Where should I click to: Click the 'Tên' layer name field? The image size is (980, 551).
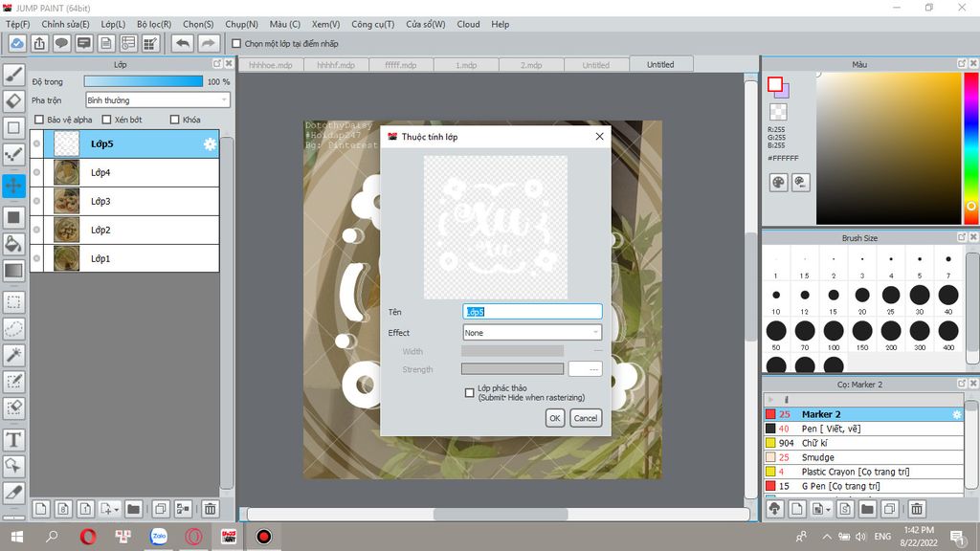tap(532, 311)
